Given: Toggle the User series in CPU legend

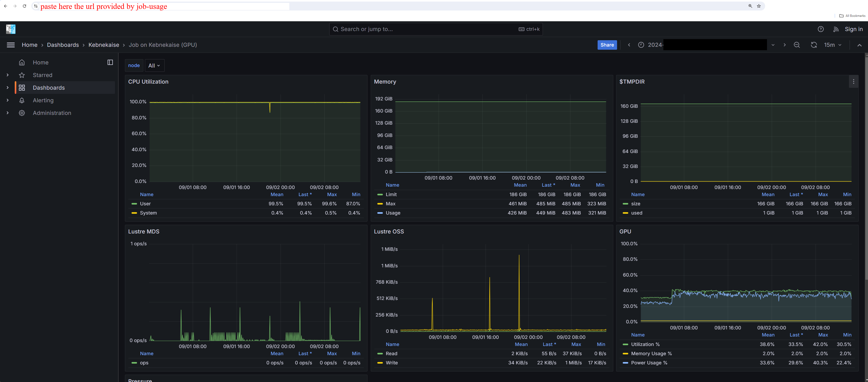Looking at the screenshot, I should (145, 204).
